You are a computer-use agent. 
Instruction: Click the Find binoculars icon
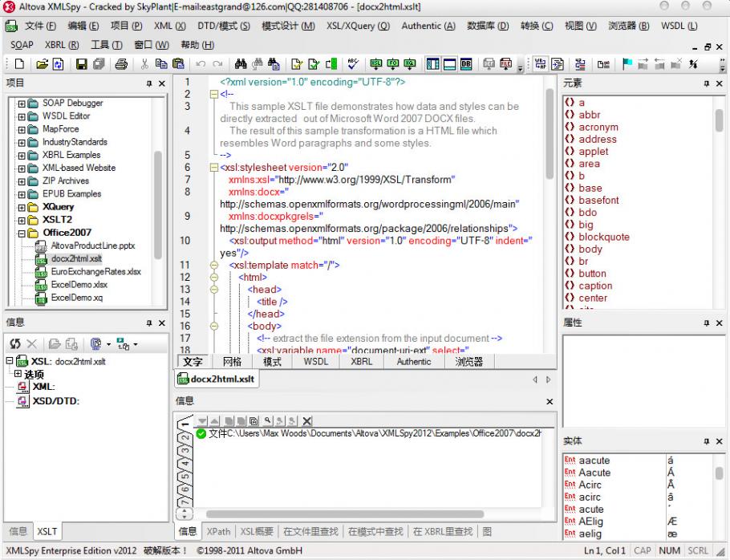(x=240, y=64)
